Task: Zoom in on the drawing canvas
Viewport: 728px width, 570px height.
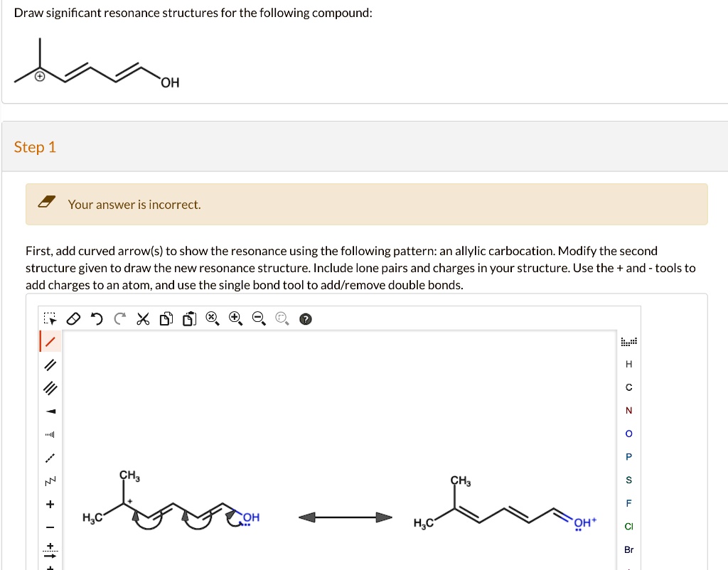Action: pyautogui.click(x=235, y=320)
